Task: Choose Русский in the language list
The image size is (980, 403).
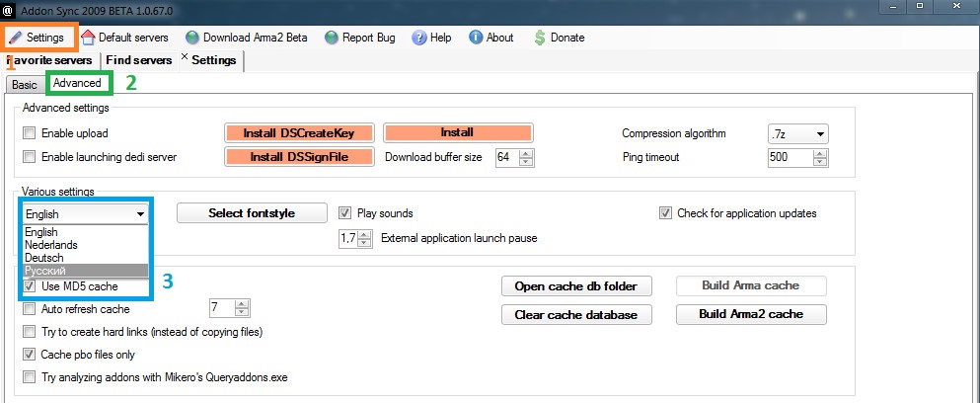Action: [85, 271]
